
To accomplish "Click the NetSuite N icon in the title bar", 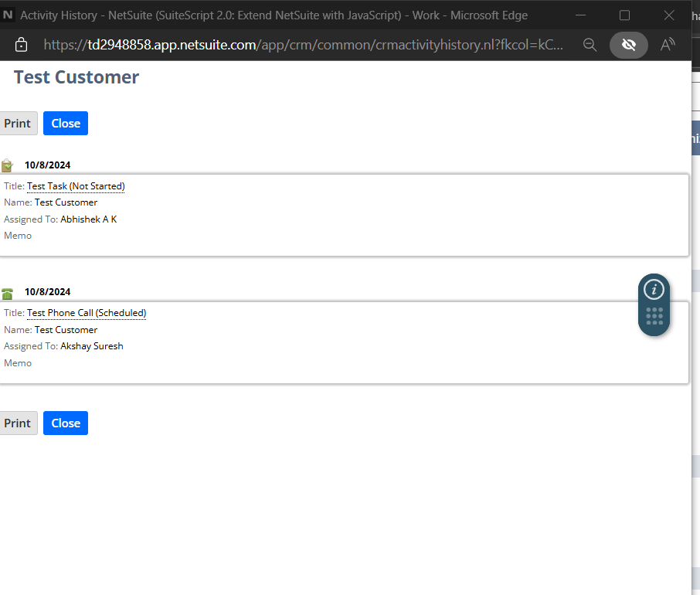I will (8, 15).
